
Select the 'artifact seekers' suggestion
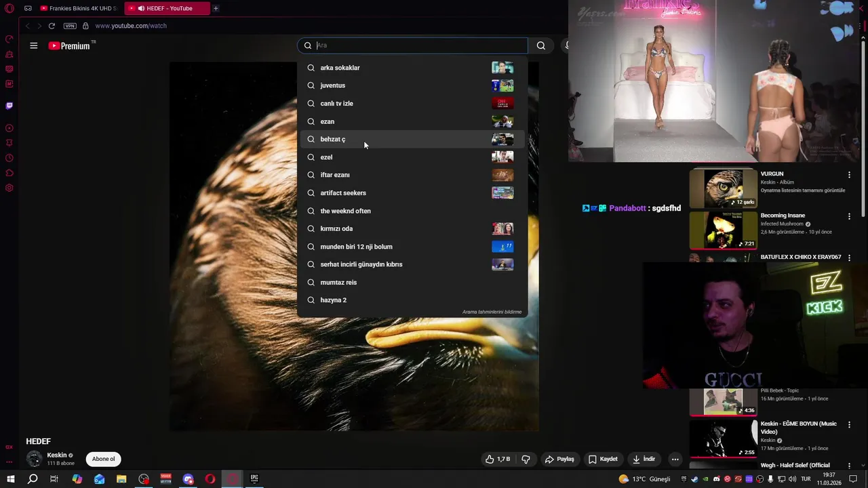(x=412, y=193)
